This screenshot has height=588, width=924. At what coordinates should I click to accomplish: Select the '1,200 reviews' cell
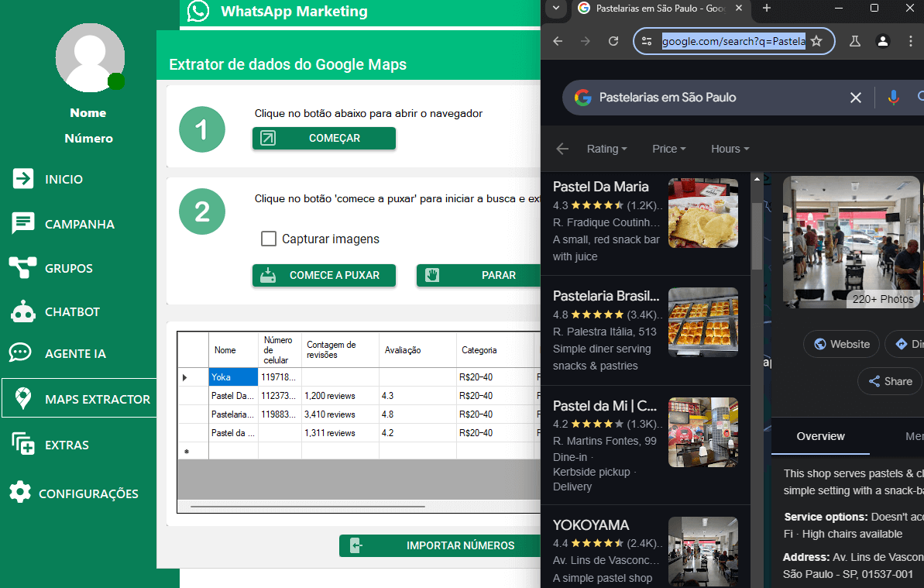[x=340, y=396]
